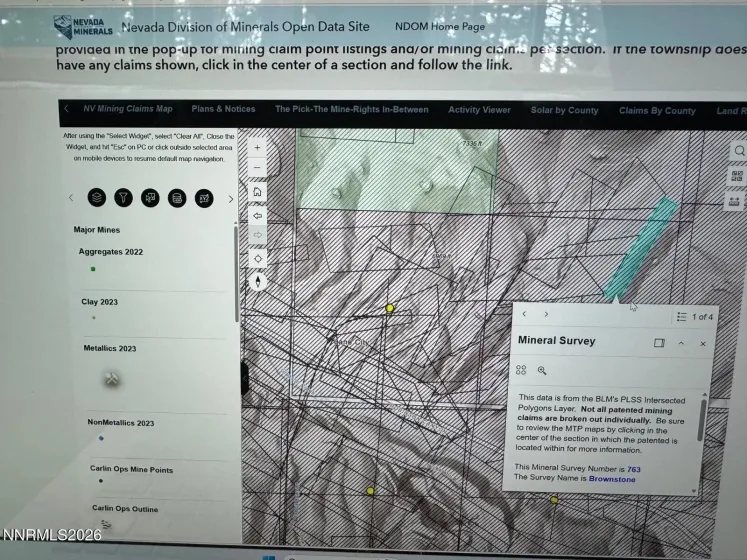Zoom in on the map

point(258,148)
